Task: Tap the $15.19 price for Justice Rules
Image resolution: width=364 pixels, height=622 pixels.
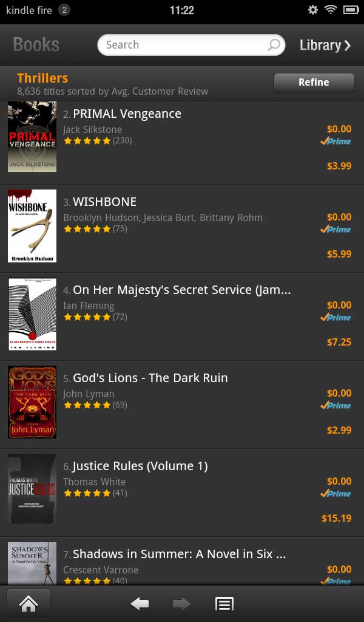Action: point(336,519)
